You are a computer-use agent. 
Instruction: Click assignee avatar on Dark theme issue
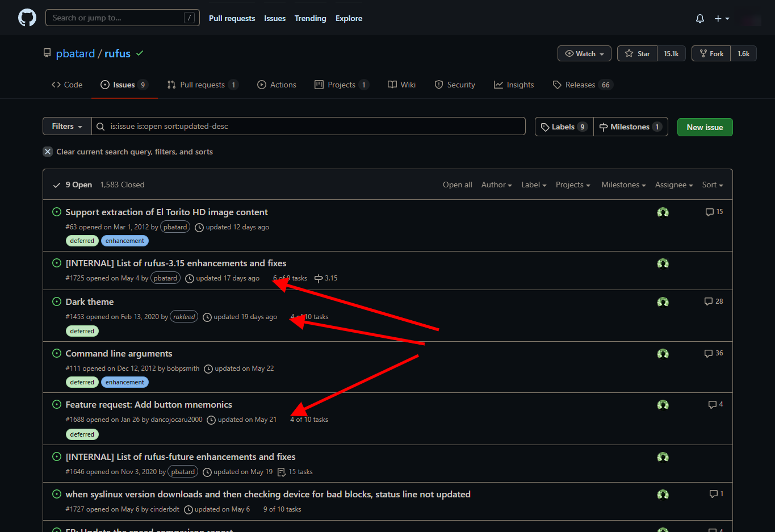[663, 302]
